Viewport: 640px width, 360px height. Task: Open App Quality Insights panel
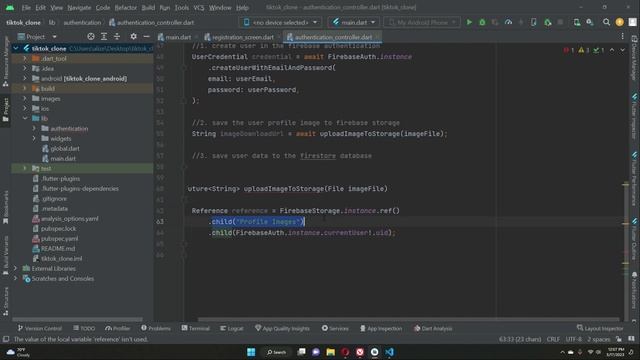tap(282, 328)
